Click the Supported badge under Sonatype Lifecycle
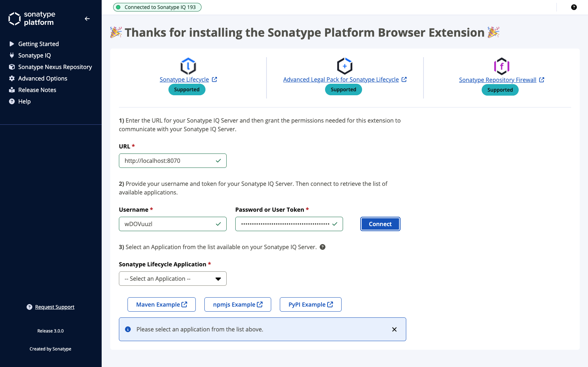 click(187, 90)
